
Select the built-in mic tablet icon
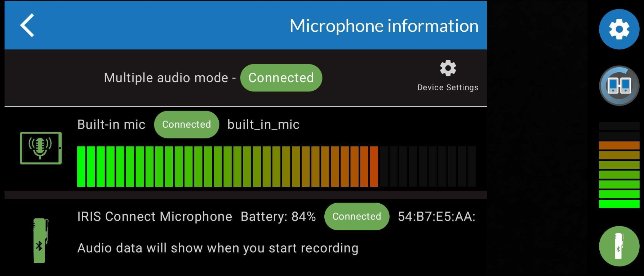41,148
